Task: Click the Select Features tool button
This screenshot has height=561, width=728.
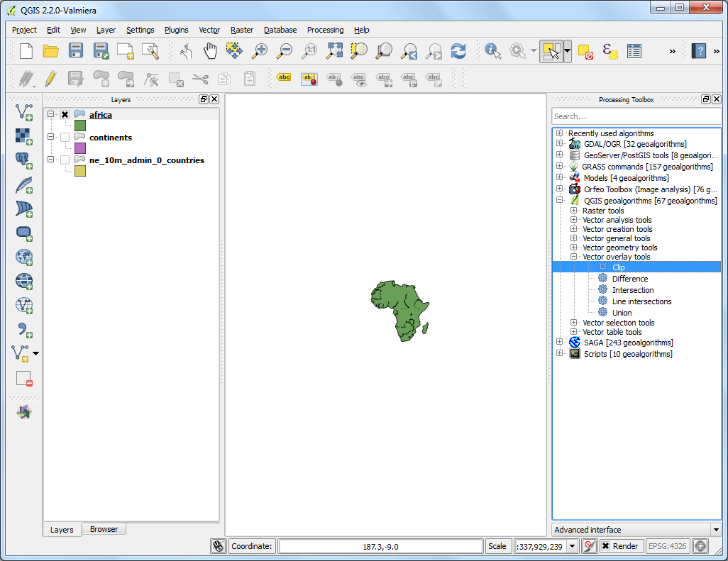Action: point(551,50)
